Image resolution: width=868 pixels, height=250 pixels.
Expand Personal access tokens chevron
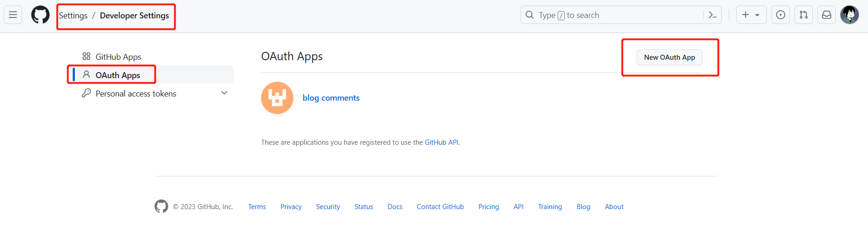[224, 93]
